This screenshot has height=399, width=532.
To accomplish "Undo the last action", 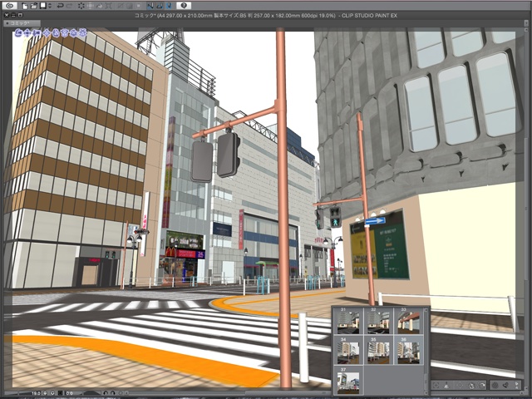I will pyautogui.click(x=61, y=6).
